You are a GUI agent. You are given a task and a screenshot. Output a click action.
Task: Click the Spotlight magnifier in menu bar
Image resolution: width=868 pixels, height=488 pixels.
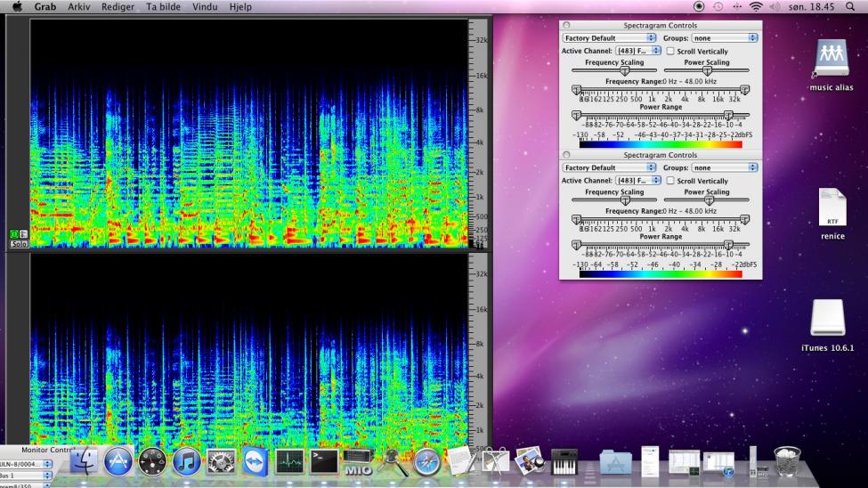[x=850, y=6]
